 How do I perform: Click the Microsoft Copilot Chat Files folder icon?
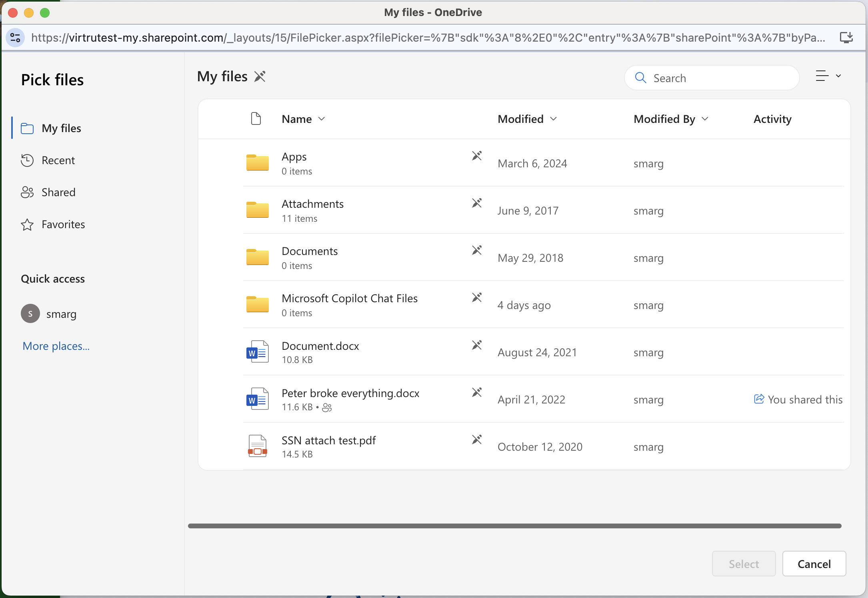point(257,304)
